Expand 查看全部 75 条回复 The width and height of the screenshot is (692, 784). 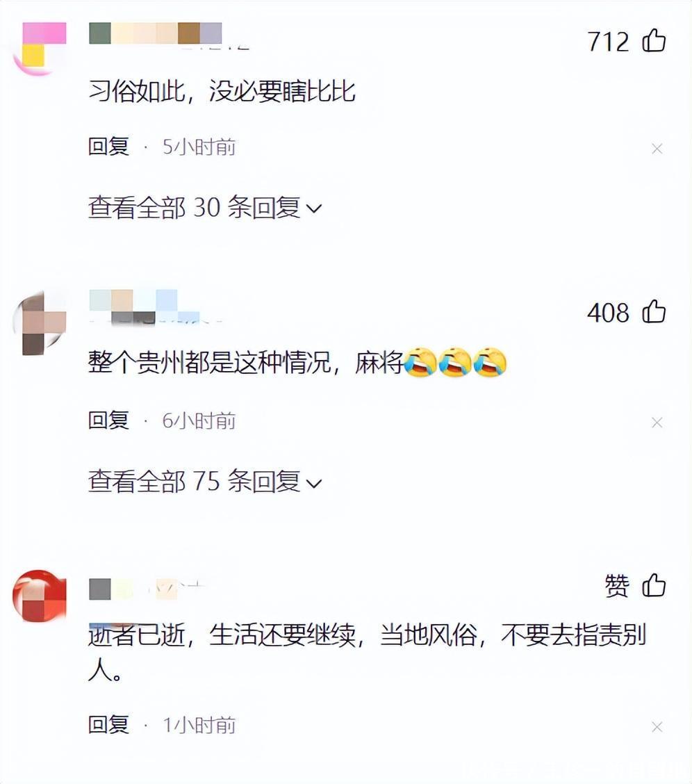[x=205, y=482]
